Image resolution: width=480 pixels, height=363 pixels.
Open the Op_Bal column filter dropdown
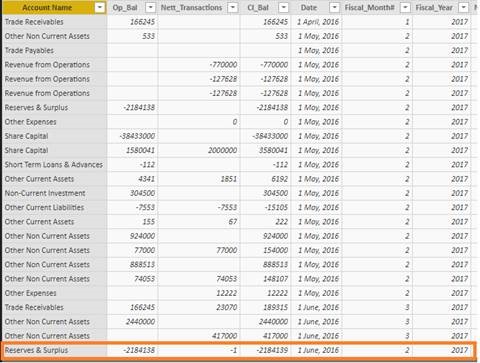tap(151, 7)
